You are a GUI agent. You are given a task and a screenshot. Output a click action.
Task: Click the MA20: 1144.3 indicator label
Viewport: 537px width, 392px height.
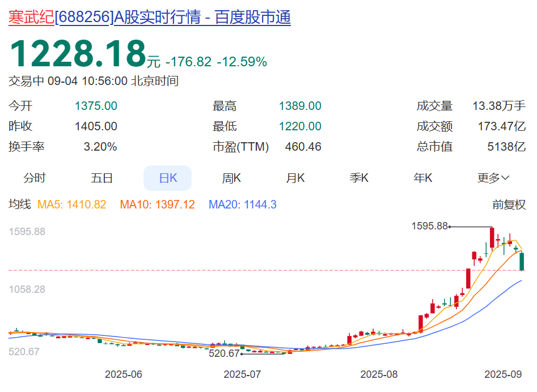pos(243,204)
